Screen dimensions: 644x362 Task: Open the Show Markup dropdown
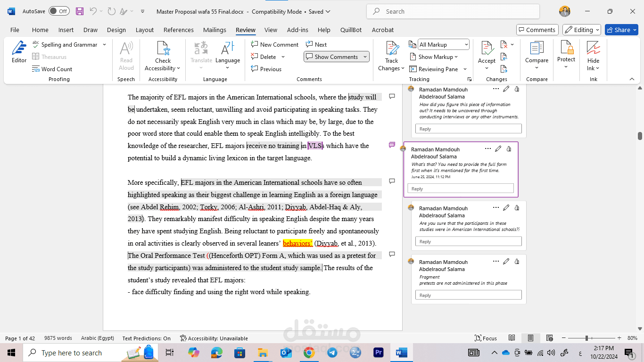pyautogui.click(x=434, y=57)
